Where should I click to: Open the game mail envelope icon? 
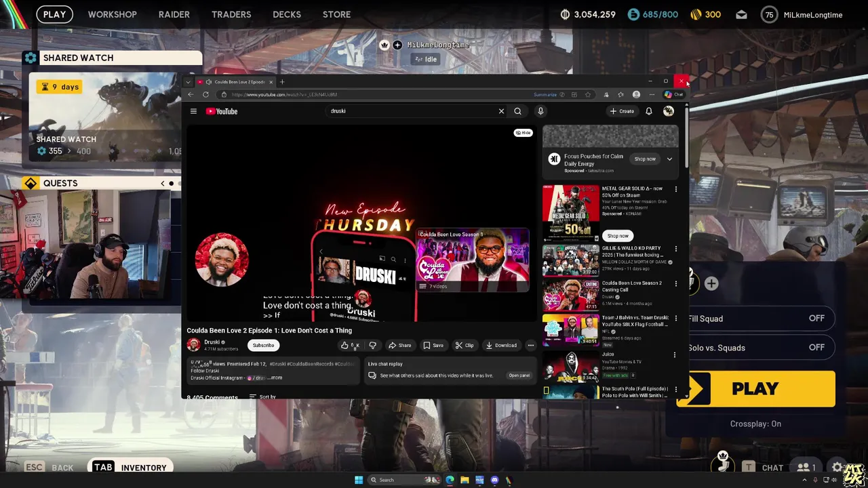[741, 14]
